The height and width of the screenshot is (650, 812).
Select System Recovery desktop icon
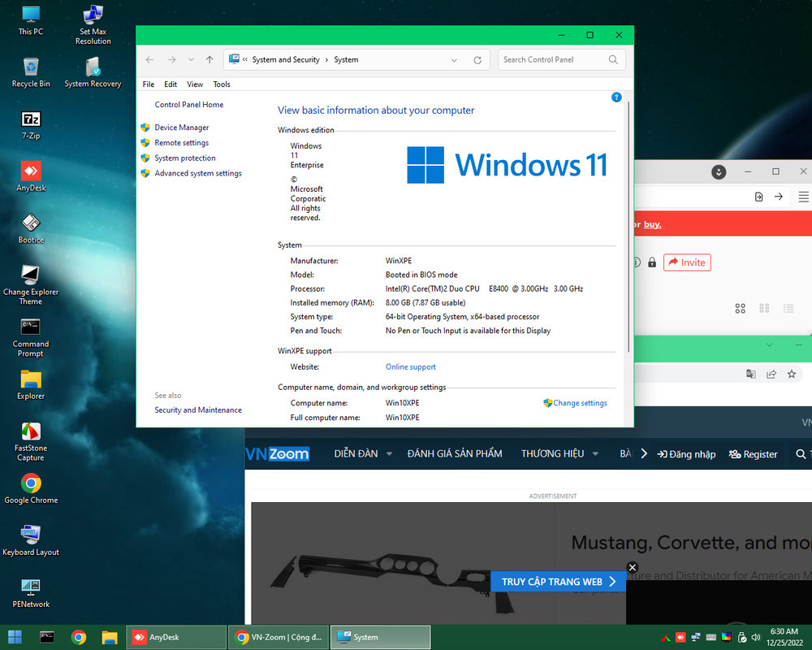click(x=93, y=72)
